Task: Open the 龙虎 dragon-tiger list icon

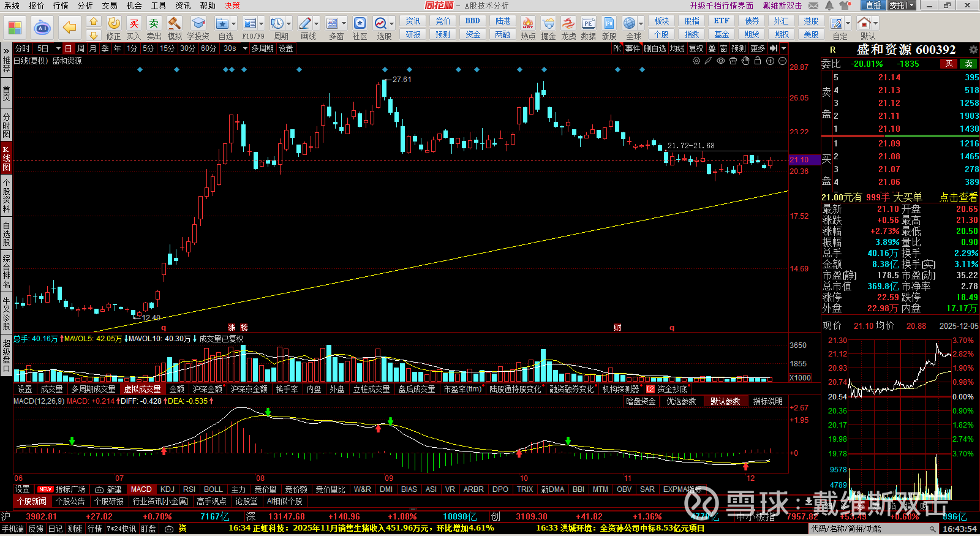Action: pos(568,23)
